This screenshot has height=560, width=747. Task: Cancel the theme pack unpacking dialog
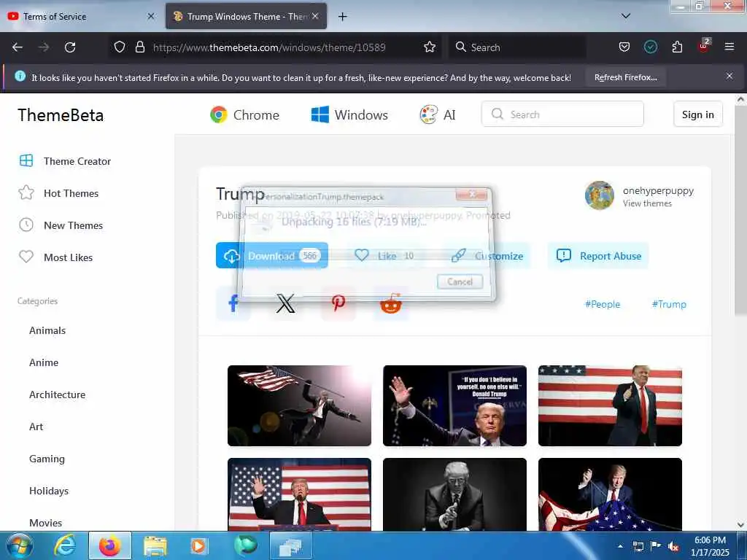pos(460,281)
